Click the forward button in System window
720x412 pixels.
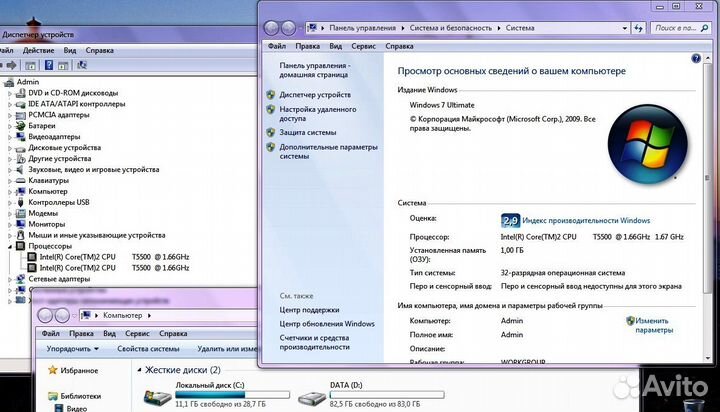pos(288,28)
